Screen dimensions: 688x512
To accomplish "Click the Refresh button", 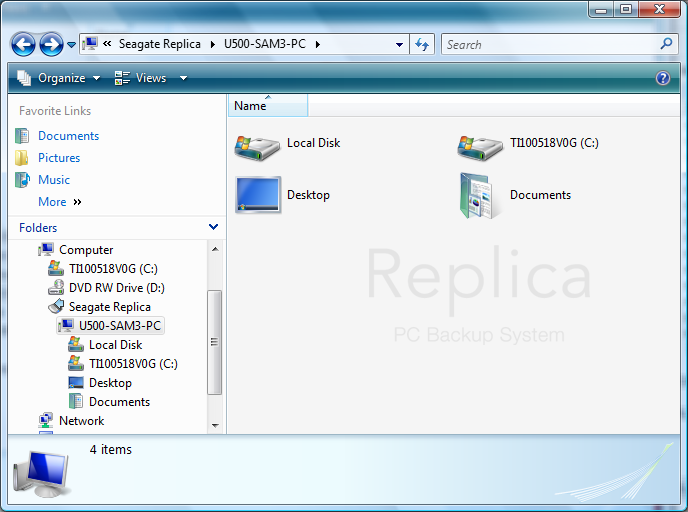I will (422, 44).
